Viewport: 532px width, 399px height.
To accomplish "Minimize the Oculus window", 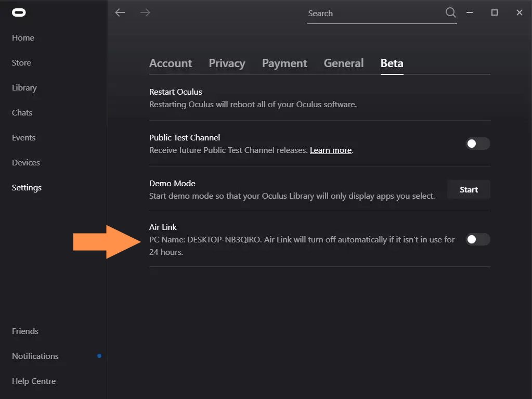I will pyautogui.click(x=470, y=12).
